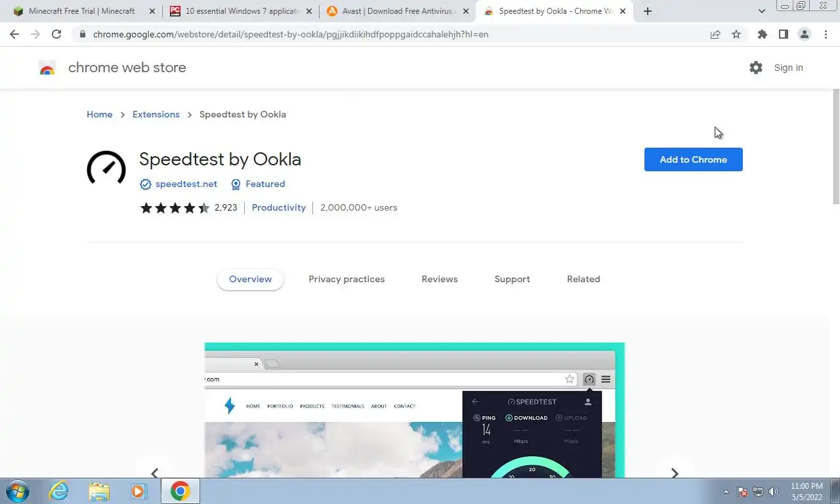Close the Minecraft Free Trial tab

point(152,11)
